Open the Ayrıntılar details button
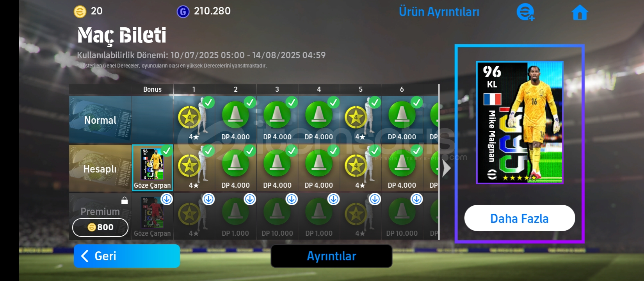The height and width of the screenshot is (281, 644). tap(331, 256)
